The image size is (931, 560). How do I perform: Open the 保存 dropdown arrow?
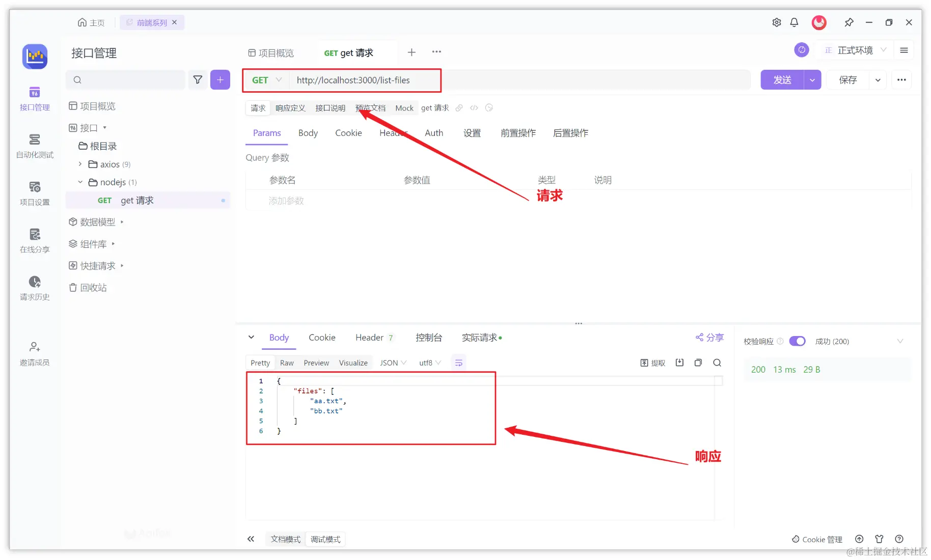[878, 80]
